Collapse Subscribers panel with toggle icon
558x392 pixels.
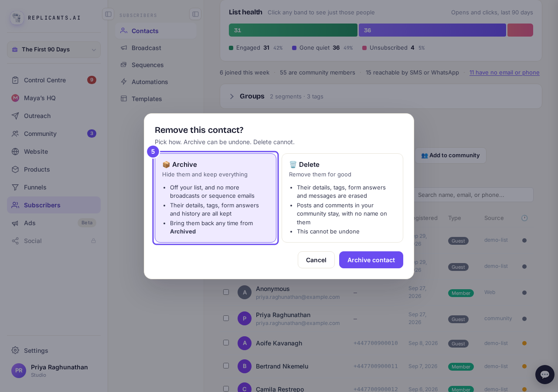coord(195,14)
